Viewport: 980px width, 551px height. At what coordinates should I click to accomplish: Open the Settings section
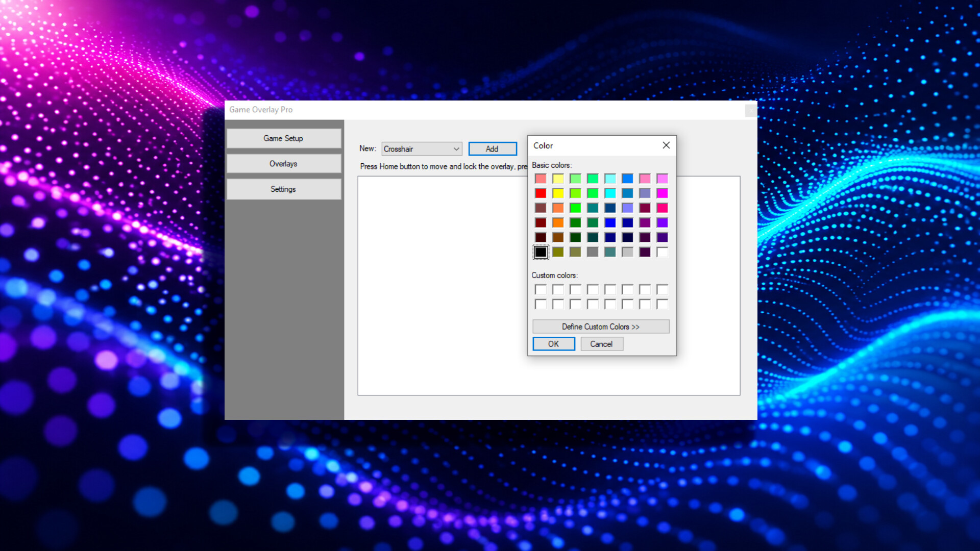(283, 189)
